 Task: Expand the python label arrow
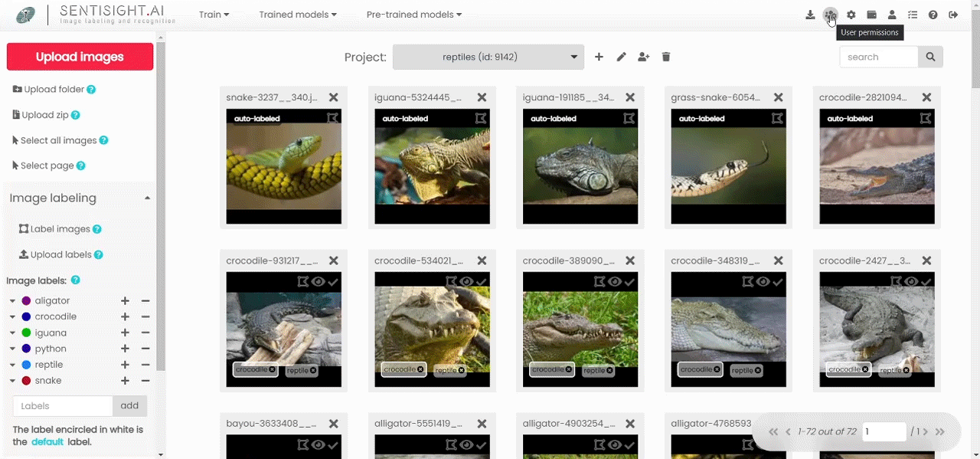(12, 349)
